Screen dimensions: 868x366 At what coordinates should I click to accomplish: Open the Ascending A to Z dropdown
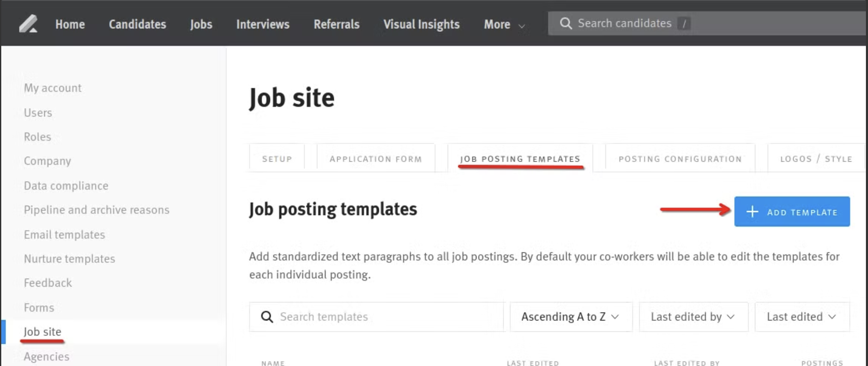click(571, 317)
